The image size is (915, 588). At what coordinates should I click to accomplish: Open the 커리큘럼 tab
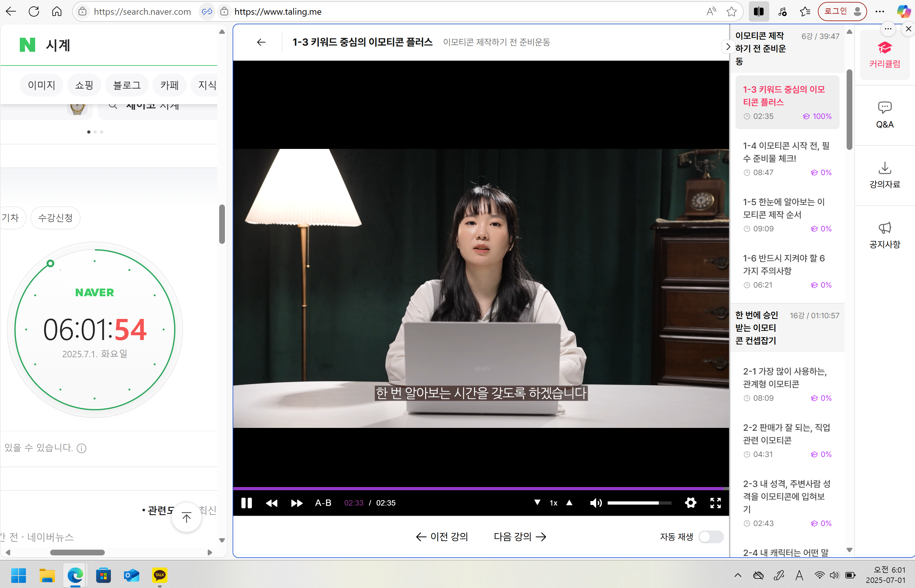coord(884,55)
